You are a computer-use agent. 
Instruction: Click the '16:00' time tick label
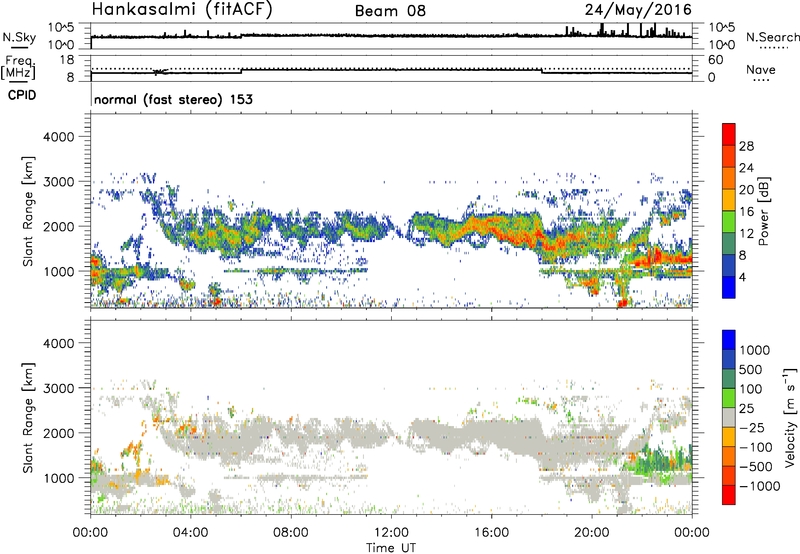[x=491, y=533]
